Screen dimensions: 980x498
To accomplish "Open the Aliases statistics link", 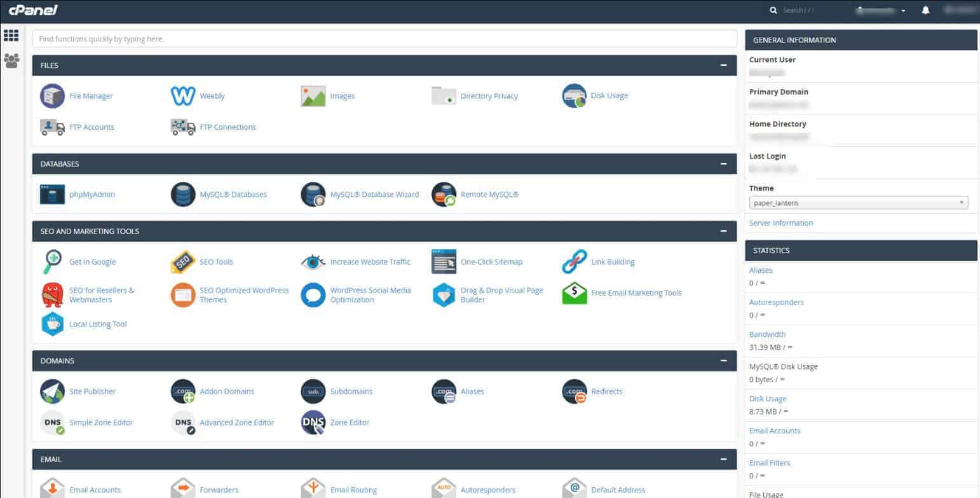I will point(761,270).
